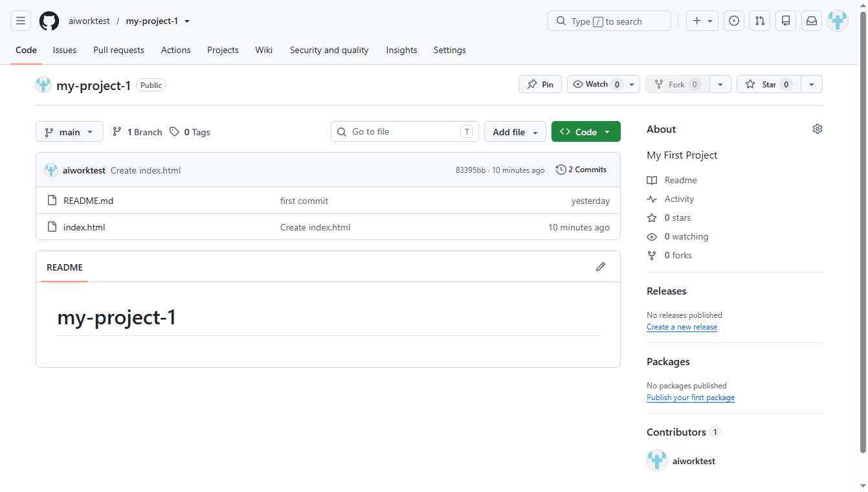This screenshot has width=868, height=492.
Task: Open repositories icon in top header
Action: pos(786,21)
